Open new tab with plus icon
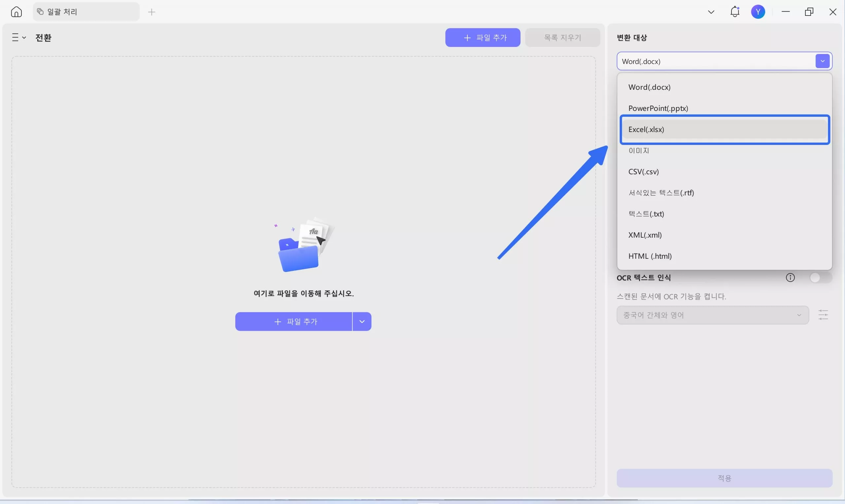 tap(152, 12)
